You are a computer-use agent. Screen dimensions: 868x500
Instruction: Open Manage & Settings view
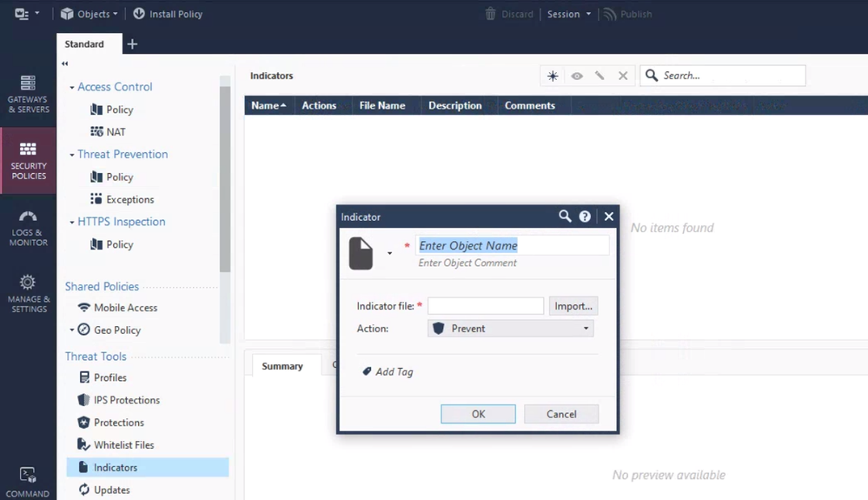tap(28, 294)
